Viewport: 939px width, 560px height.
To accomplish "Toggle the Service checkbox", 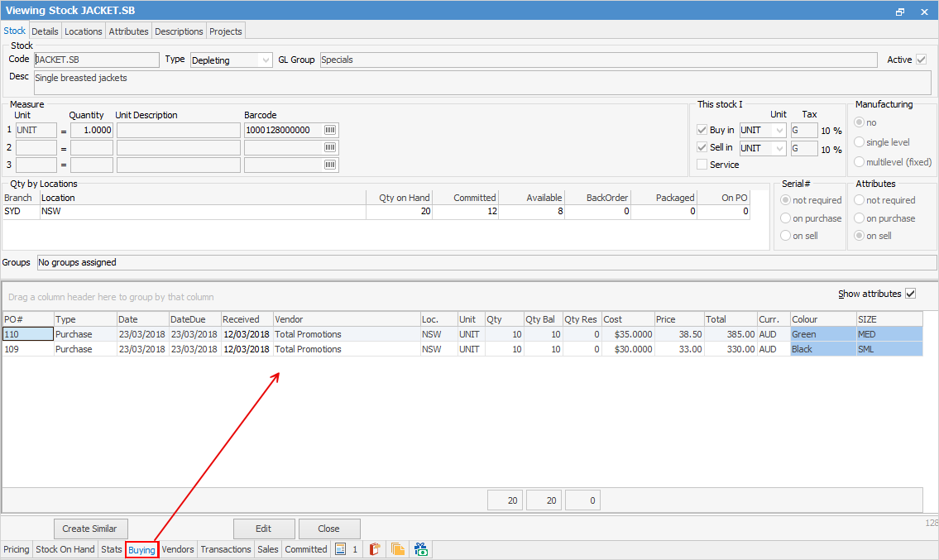I will click(x=702, y=165).
